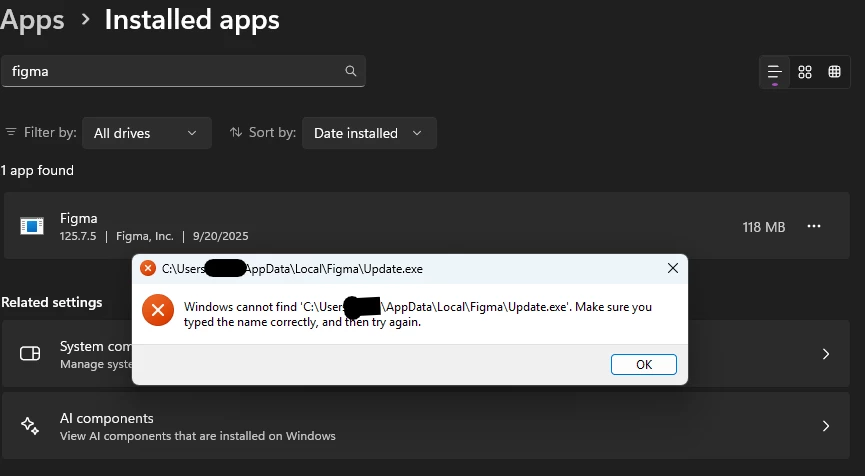The height and width of the screenshot is (476, 865).
Task: Click the 118 MB size text
Action: (763, 227)
